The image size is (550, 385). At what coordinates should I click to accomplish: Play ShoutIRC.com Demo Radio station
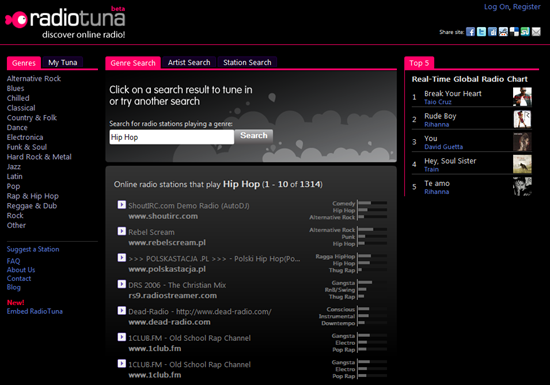pos(122,204)
